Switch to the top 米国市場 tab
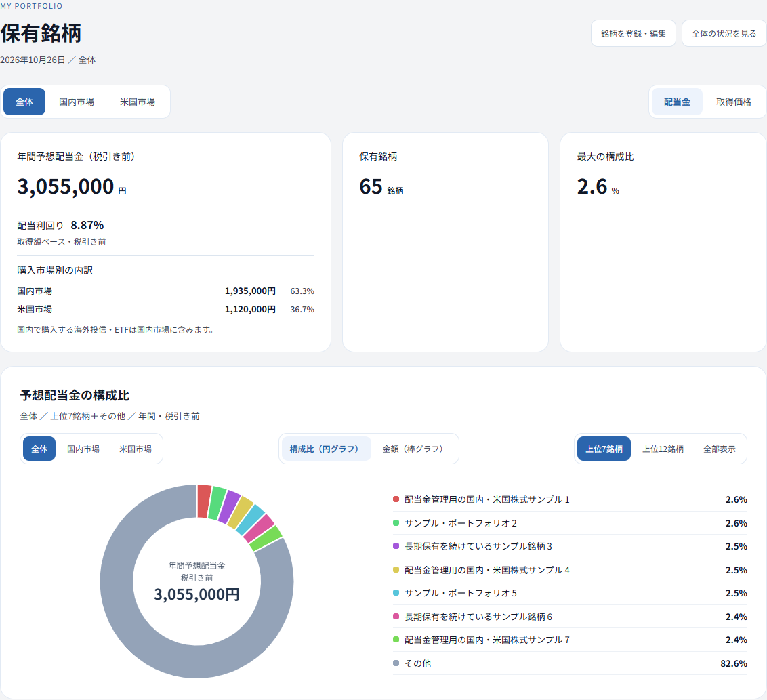Image resolution: width=767 pixels, height=700 pixels. click(x=138, y=102)
